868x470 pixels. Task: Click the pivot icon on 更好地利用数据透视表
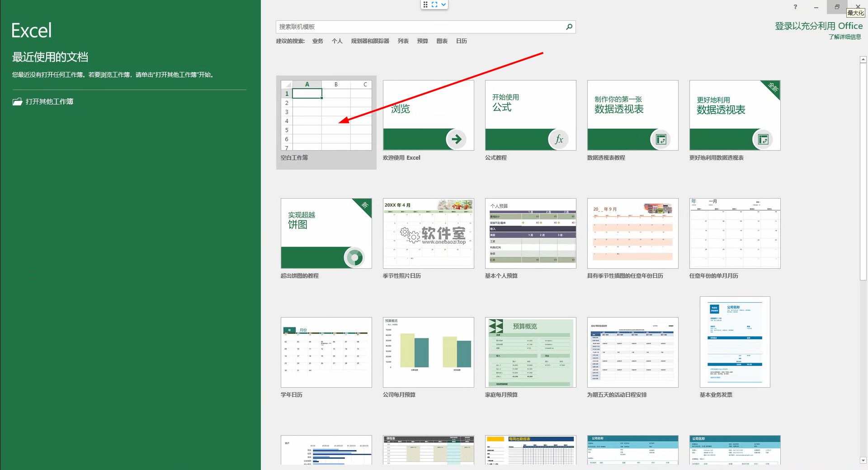point(763,139)
